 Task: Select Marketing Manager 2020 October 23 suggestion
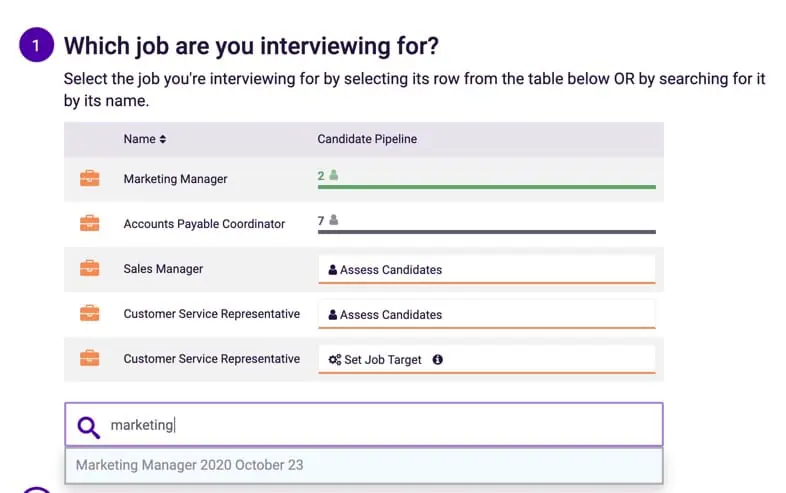[190, 465]
